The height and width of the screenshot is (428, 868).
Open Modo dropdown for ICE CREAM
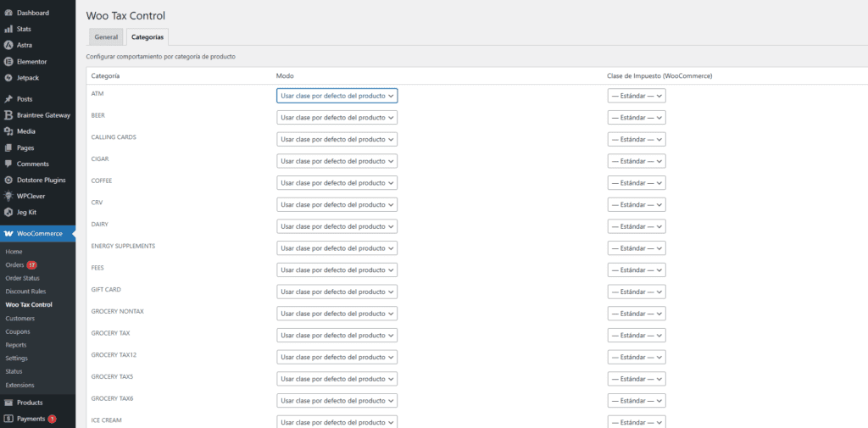coord(337,422)
